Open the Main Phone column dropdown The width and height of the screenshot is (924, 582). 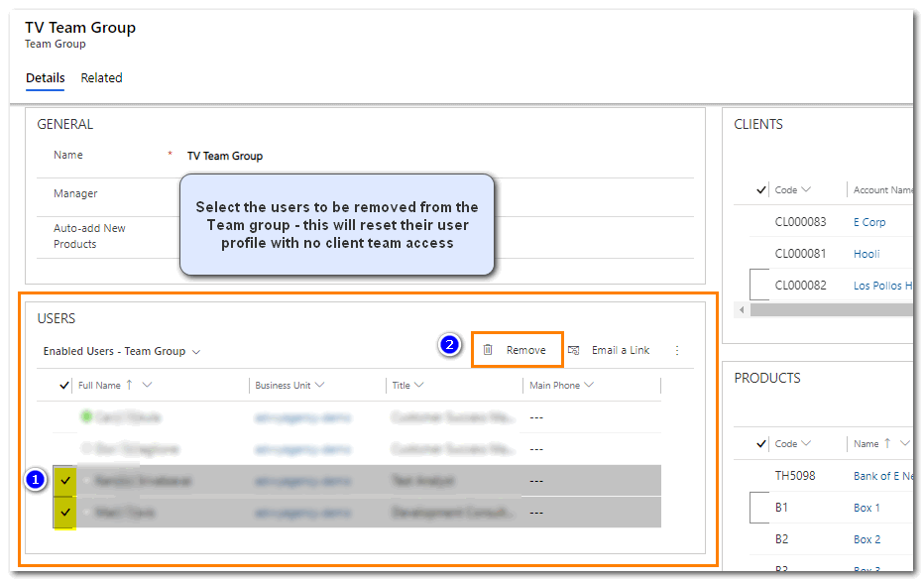point(589,385)
